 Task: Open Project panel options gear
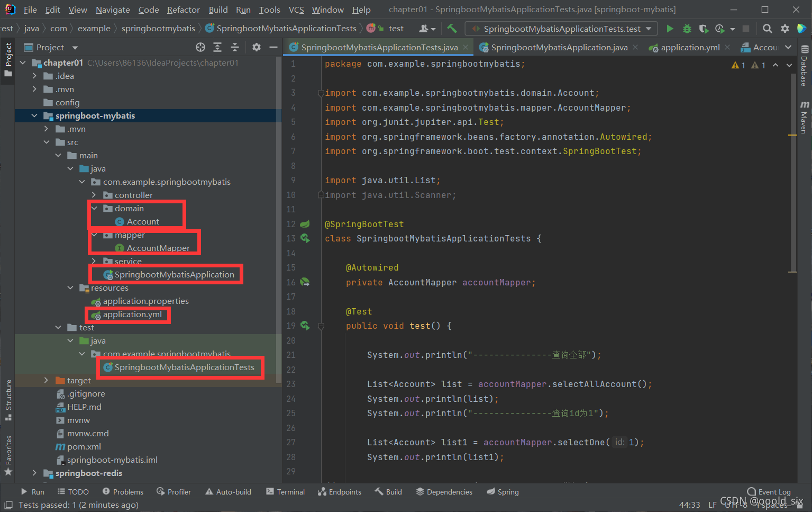pyautogui.click(x=257, y=47)
